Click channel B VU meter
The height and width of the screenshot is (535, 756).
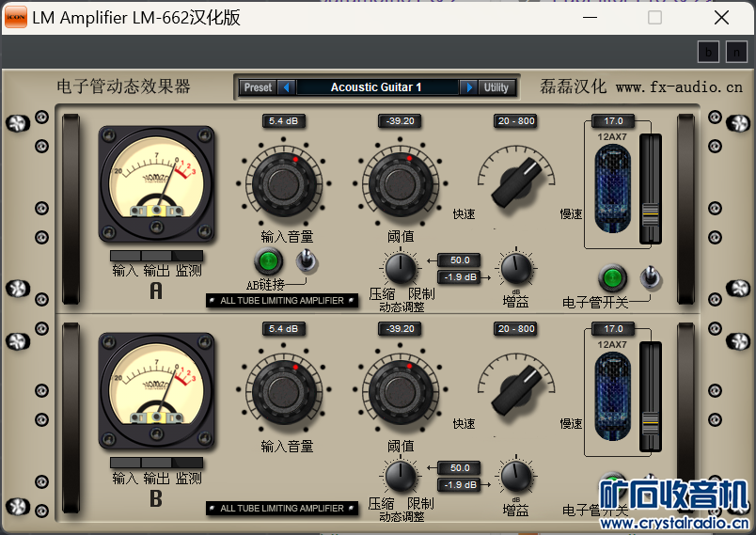point(156,391)
